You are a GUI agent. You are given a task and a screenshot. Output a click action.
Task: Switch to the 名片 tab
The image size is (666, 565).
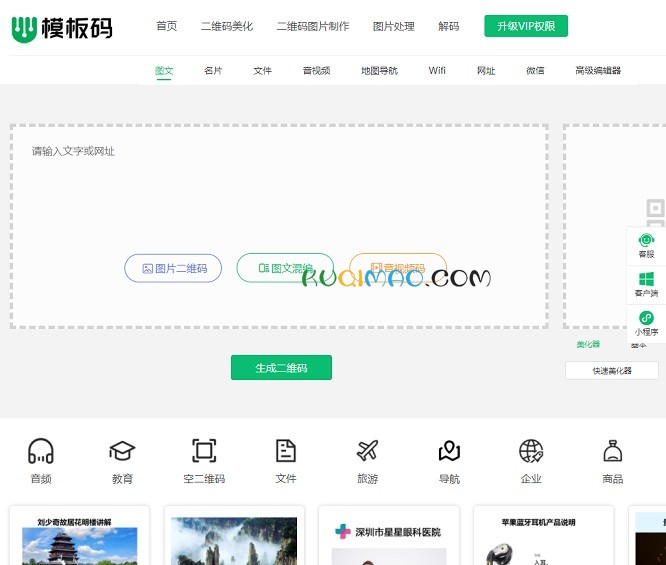(x=213, y=71)
